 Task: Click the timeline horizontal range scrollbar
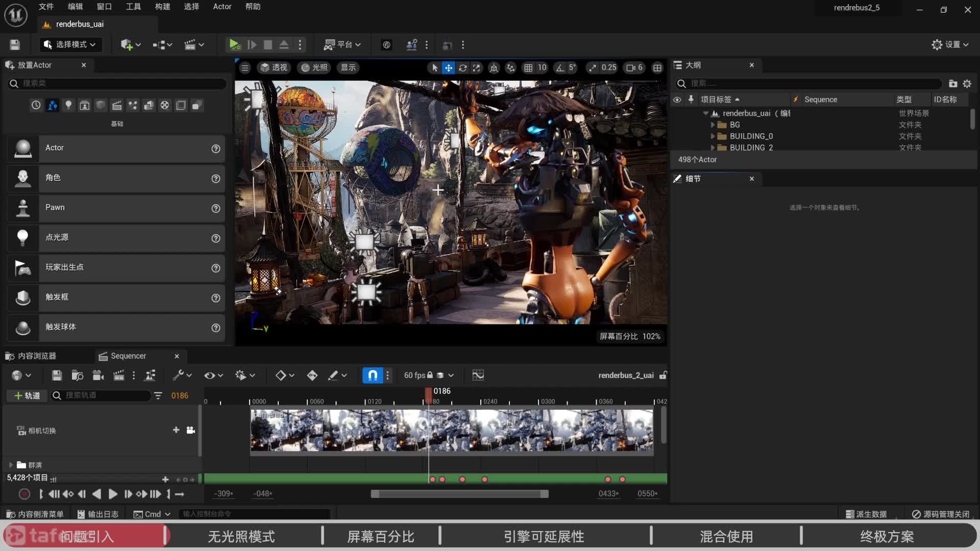(x=459, y=494)
